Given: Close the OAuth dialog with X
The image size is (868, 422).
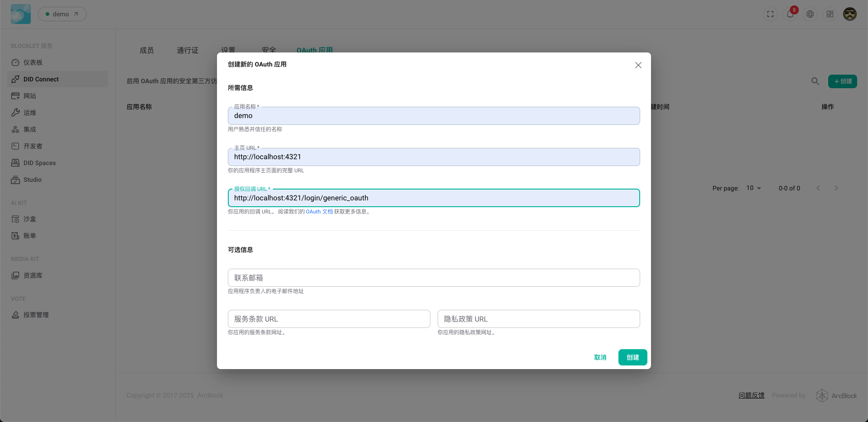Looking at the screenshot, I should [638, 65].
